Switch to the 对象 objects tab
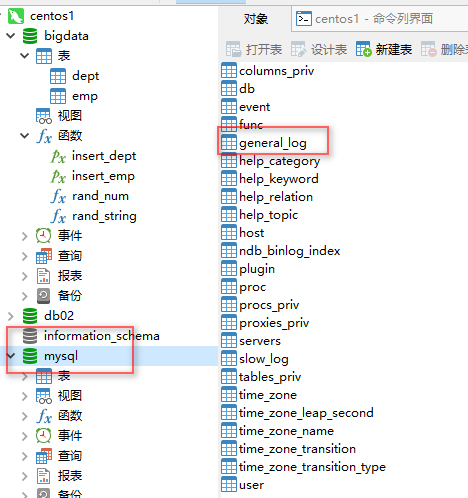This screenshot has width=468, height=498. click(x=255, y=19)
